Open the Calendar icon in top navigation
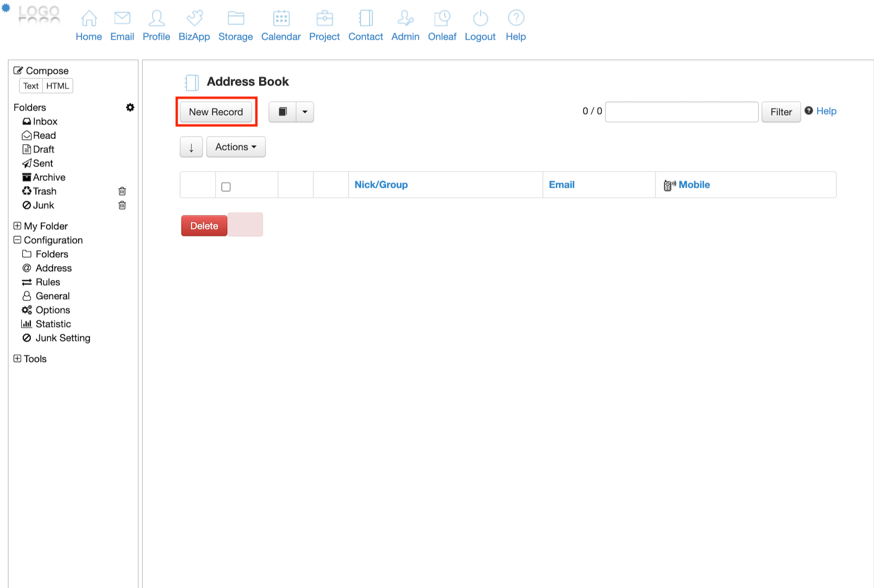Screen dimensions: 874x588 281,18
